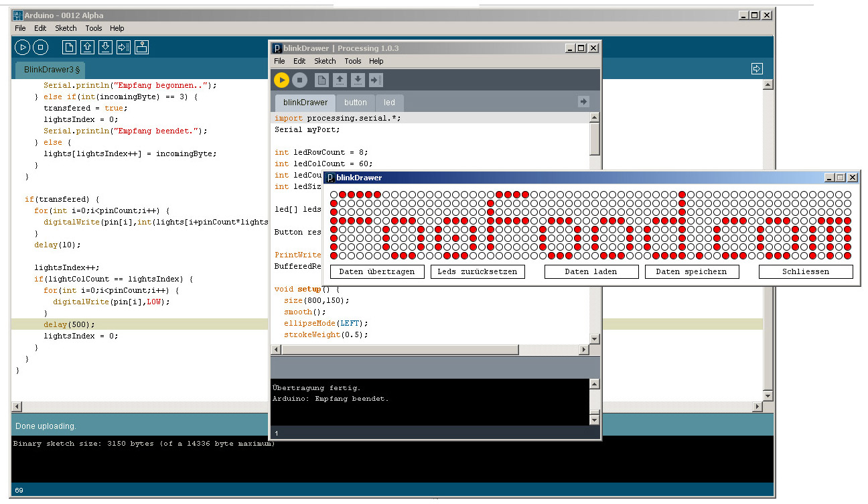
Task: Click Verify/Compile icon in Arduino toolbar
Action: click(x=22, y=47)
